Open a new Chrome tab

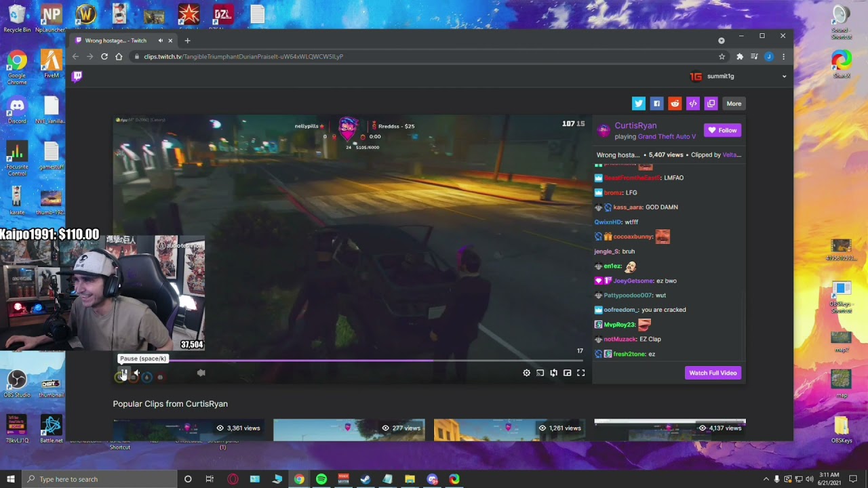click(x=187, y=41)
